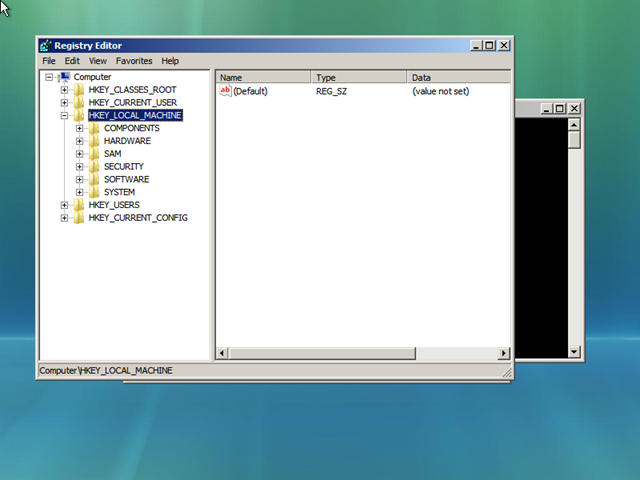Click the HKEY_USERS folder icon

(x=79, y=205)
